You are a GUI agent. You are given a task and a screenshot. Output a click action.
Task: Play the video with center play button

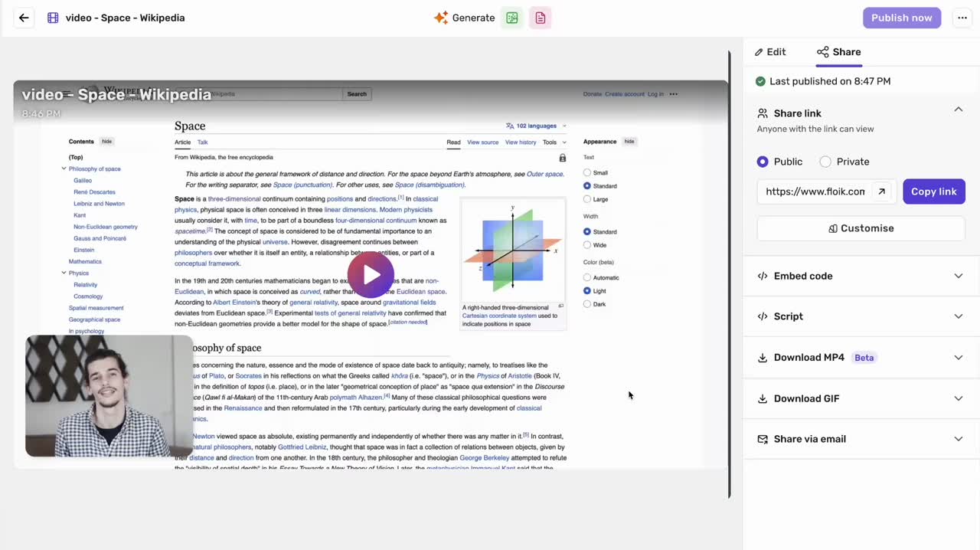(371, 274)
